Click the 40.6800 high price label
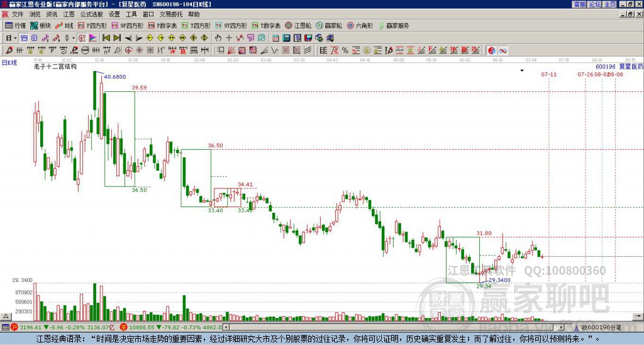 pos(115,76)
